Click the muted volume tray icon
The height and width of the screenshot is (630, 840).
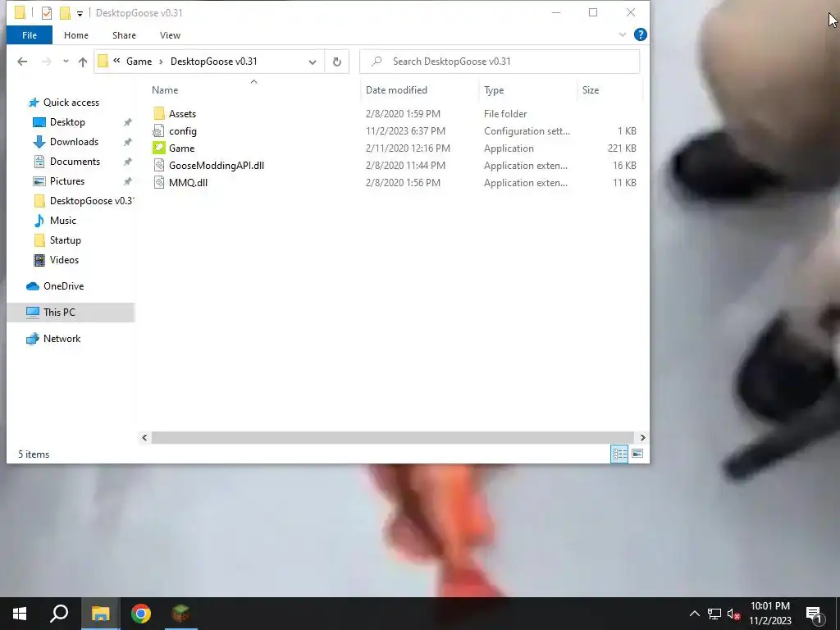734,614
